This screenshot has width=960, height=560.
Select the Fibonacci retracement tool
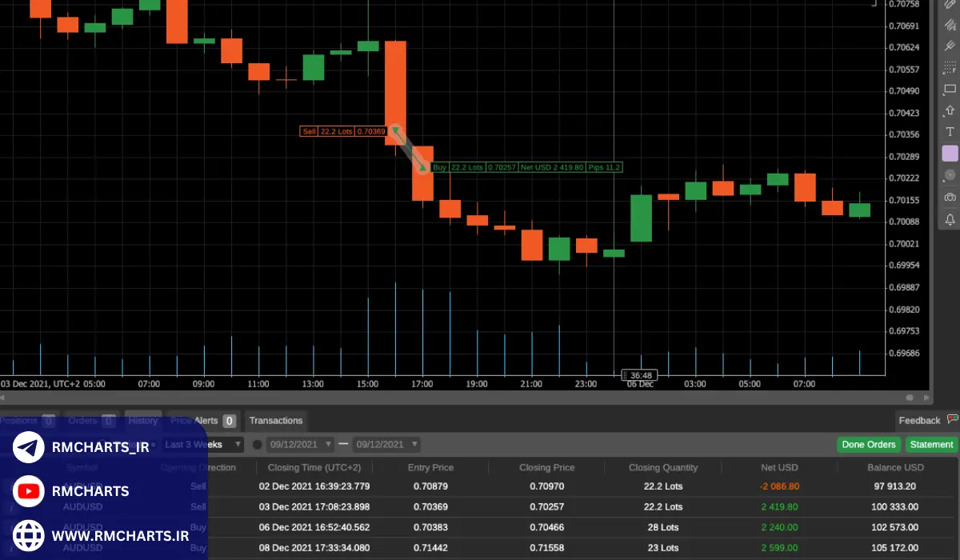point(950,68)
